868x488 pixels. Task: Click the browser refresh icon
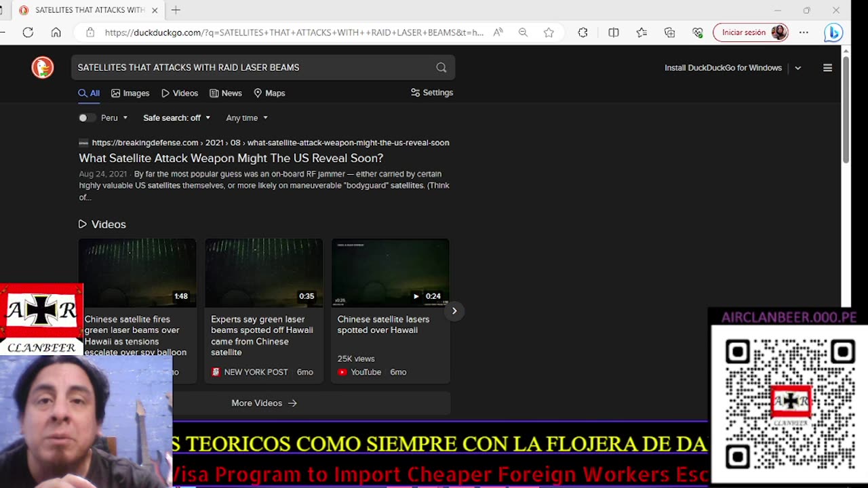pos(28,33)
